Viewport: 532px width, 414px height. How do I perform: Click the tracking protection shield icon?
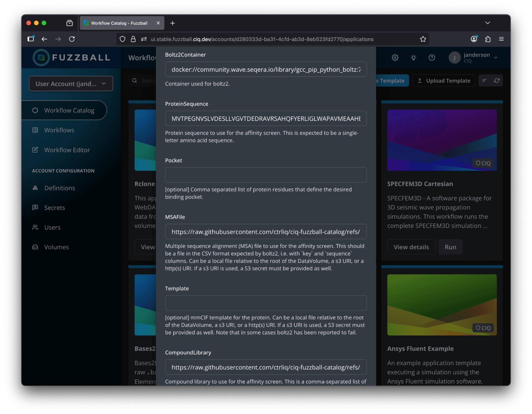(x=122, y=39)
